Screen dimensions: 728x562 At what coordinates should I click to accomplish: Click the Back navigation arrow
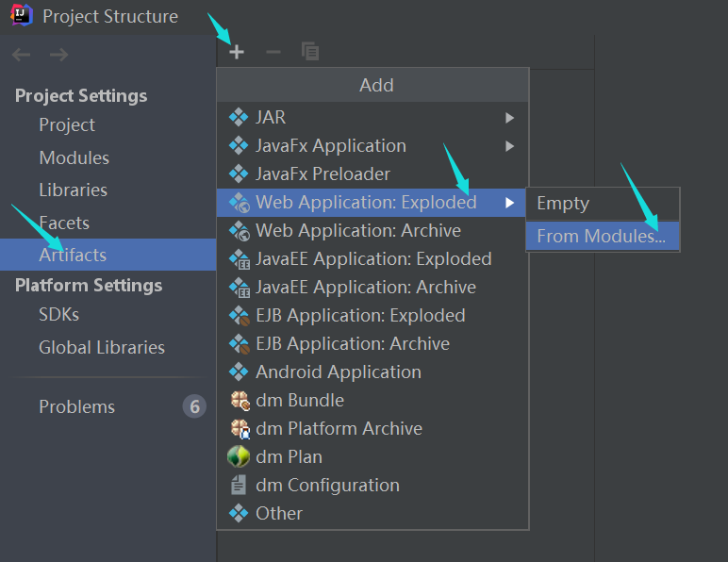pyautogui.click(x=22, y=55)
